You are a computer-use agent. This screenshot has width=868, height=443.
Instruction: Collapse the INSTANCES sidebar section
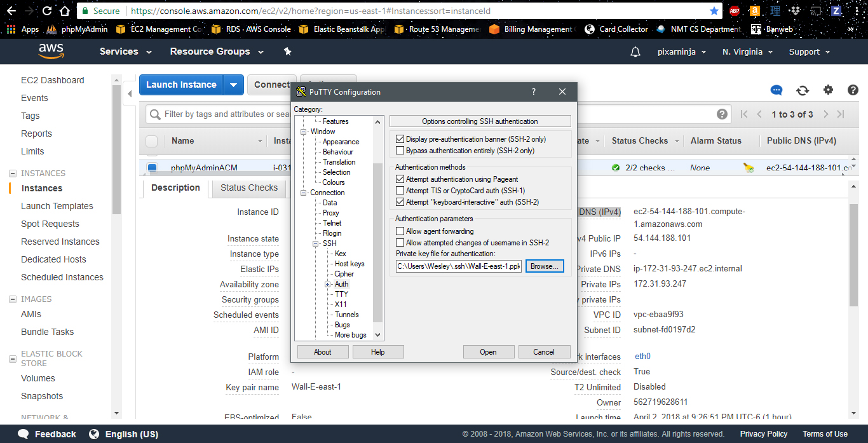13,173
